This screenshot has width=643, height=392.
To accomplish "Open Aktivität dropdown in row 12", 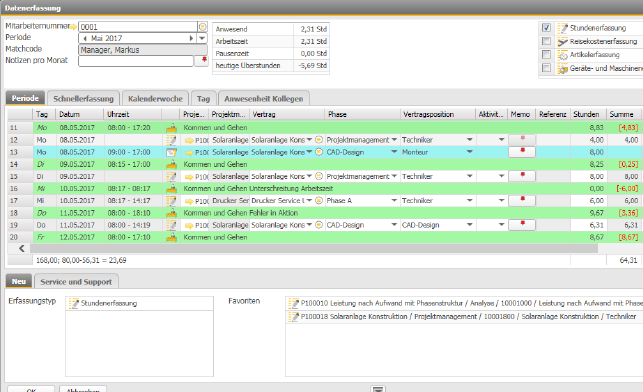I will coord(501,140).
